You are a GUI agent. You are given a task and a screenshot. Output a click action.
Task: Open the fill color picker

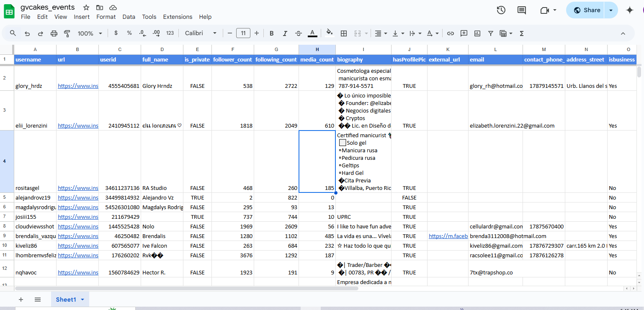pyautogui.click(x=330, y=33)
